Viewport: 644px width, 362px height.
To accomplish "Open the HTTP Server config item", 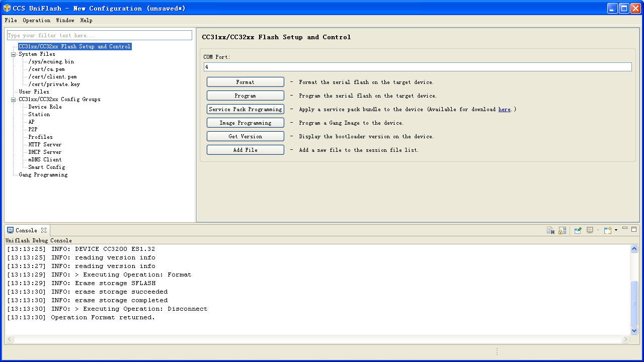I will pyautogui.click(x=45, y=145).
